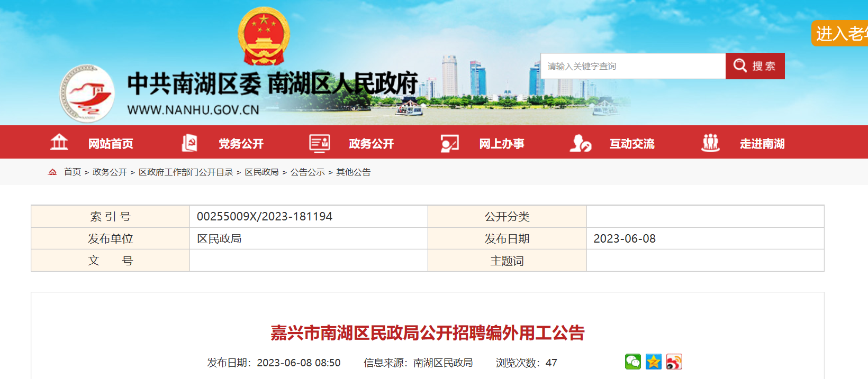
Task: Click the 主题词 label cell
Action: pyautogui.click(x=507, y=261)
